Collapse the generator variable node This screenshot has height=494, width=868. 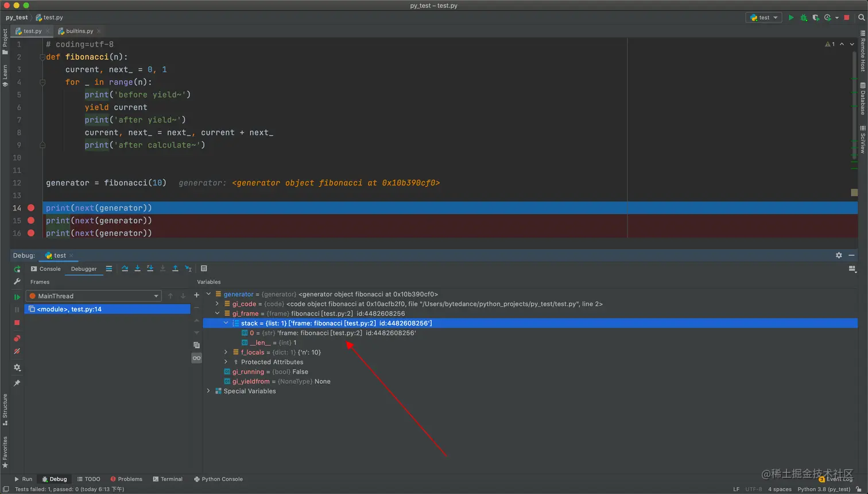[208, 294]
